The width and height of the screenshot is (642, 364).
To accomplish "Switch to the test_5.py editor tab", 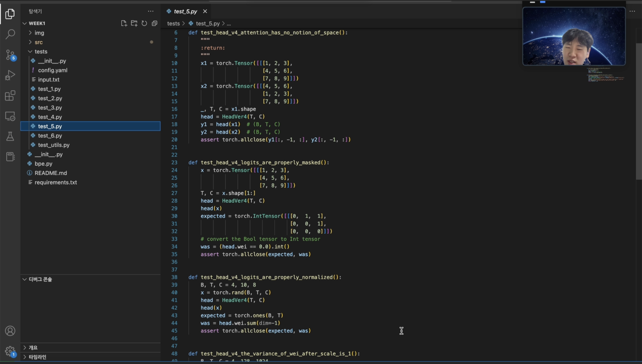I will click(185, 11).
